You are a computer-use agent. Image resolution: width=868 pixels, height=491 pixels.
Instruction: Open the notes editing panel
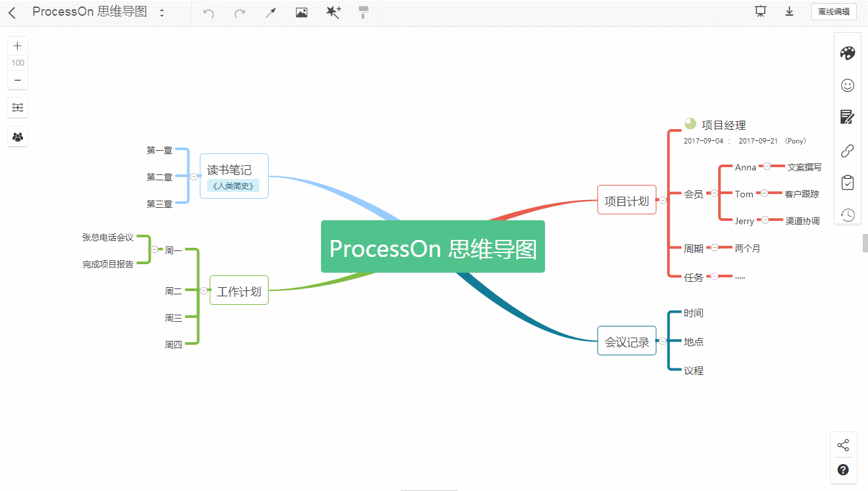(x=848, y=117)
